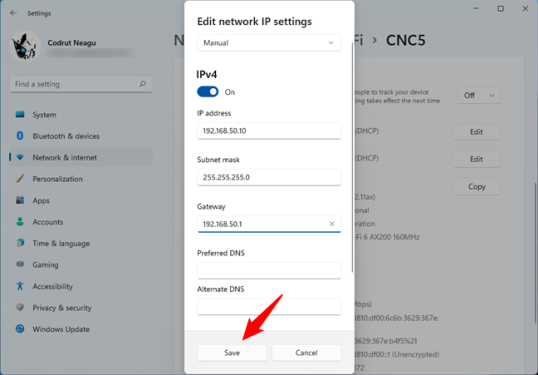Click the Windows Update sync icon
Screen dimensions: 538x375
(x=20, y=329)
